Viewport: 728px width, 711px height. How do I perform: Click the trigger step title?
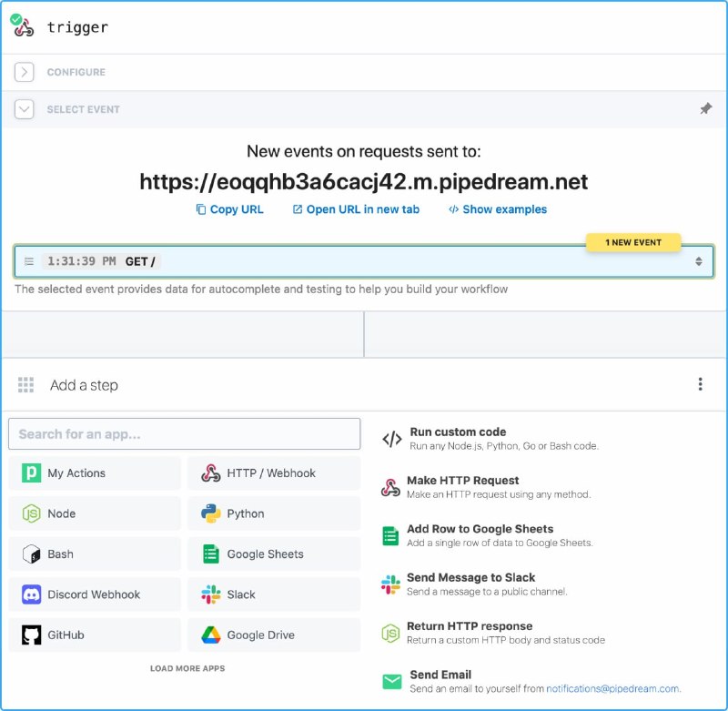coord(77,27)
